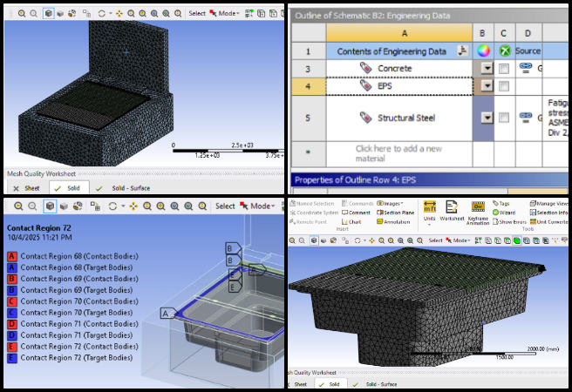Image resolution: width=572 pixels, height=392 pixels.
Task: Open the Keyframe Animation tool
Action: (478, 211)
